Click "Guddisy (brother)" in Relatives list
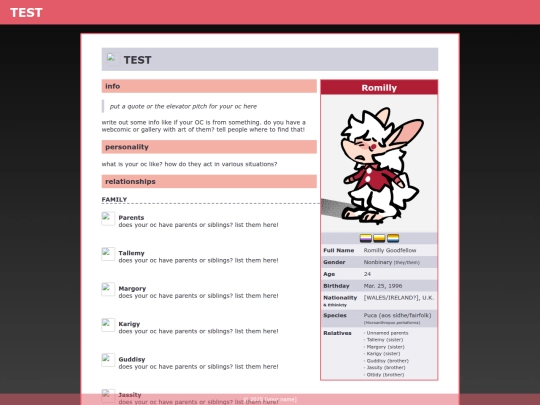Viewport: 540px width, 405px height. [387, 361]
